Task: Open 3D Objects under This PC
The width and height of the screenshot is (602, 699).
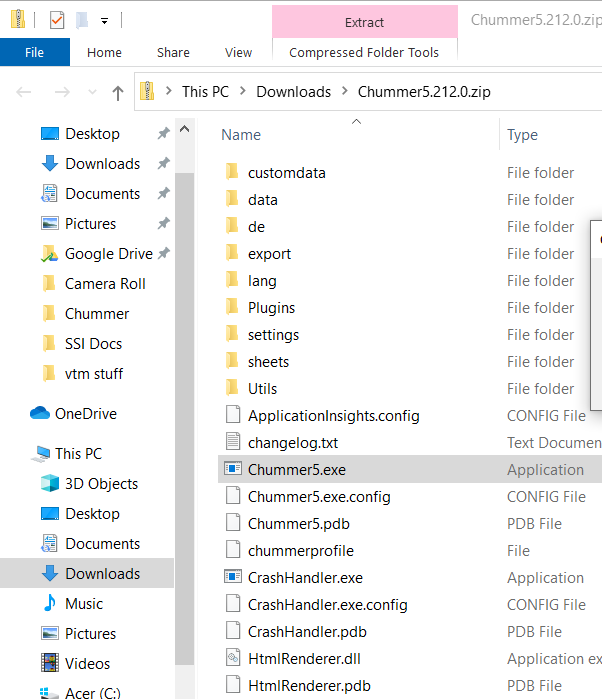Action: (101, 483)
